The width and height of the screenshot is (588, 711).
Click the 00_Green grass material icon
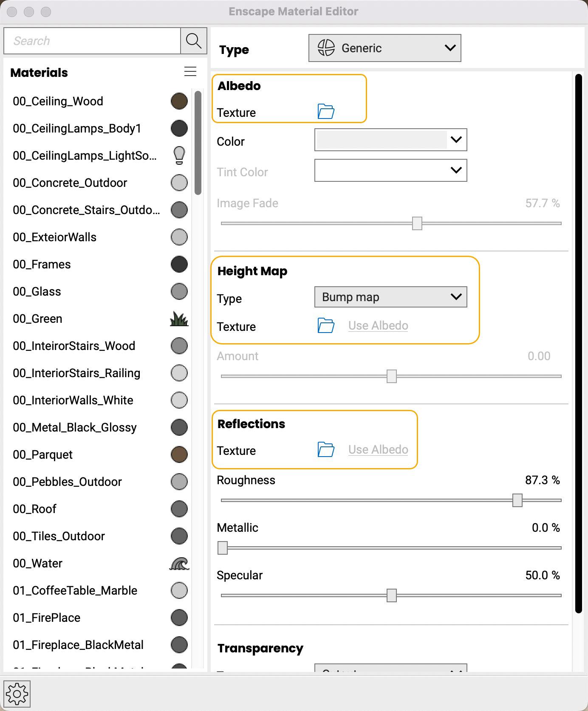[179, 319]
